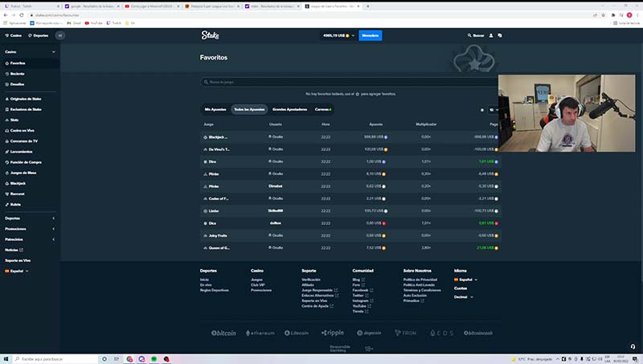Open Juegos de Mesa category
643x364 pixels.
point(23,173)
